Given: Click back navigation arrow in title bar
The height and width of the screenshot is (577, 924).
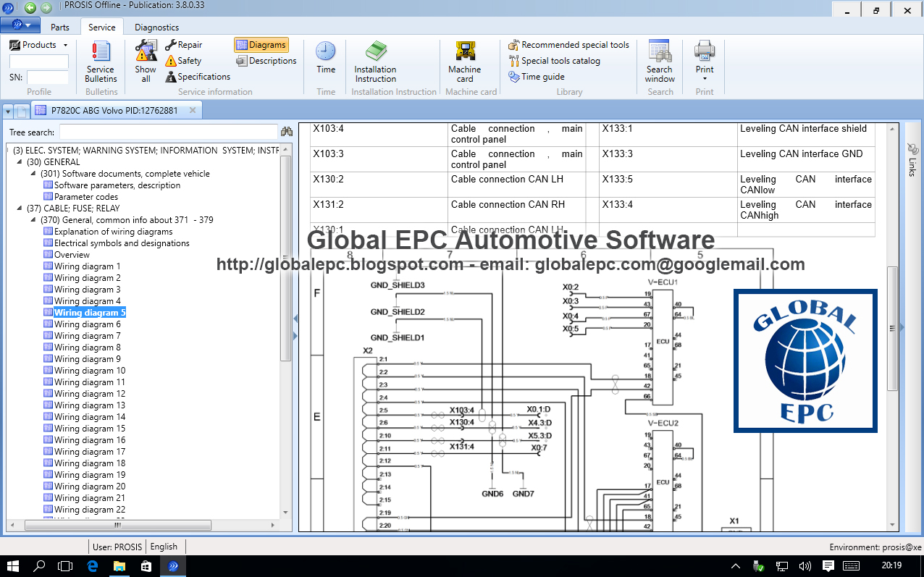Looking at the screenshot, I should (30, 8).
